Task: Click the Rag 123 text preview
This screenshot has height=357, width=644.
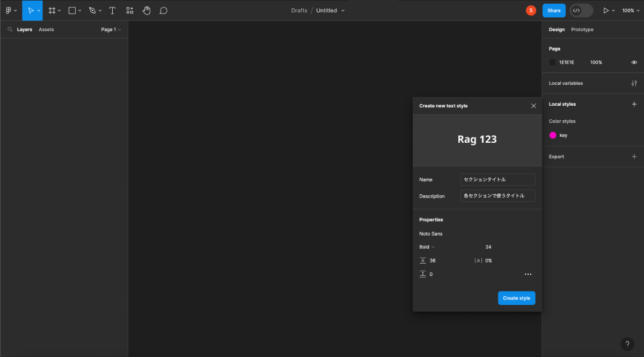Action: pyautogui.click(x=477, y=140)
